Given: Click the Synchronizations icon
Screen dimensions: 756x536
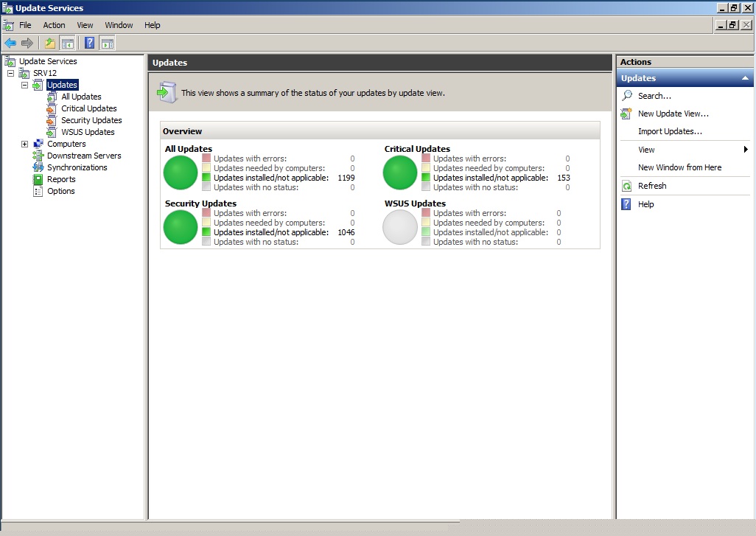Looking at the screenshot, I should point(38,167).
